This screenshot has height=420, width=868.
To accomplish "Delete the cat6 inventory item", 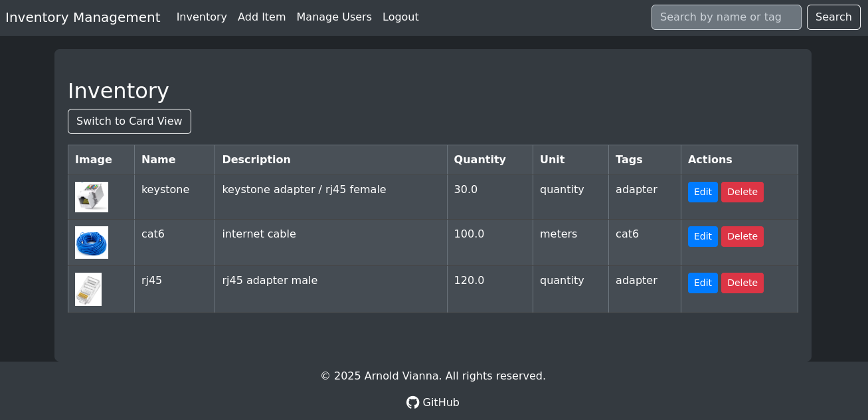I will [742, 236].
